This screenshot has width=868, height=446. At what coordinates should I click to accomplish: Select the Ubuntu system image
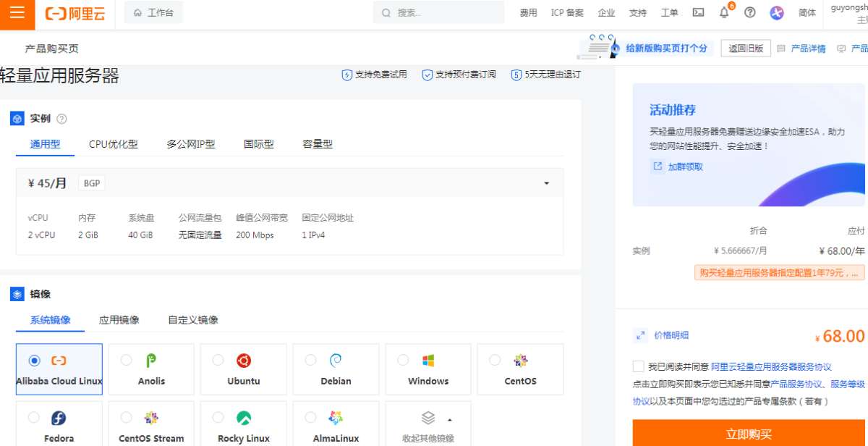(x=243, y=369)
